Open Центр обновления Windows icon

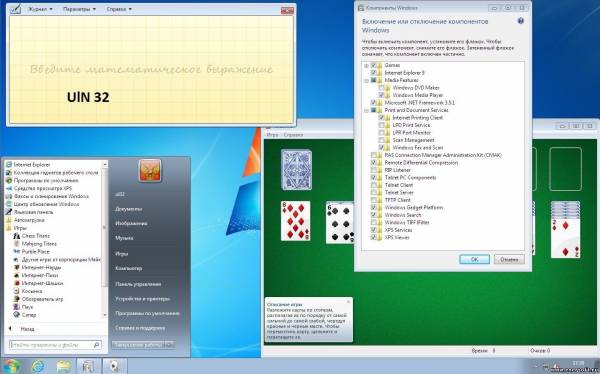(9, 204)
